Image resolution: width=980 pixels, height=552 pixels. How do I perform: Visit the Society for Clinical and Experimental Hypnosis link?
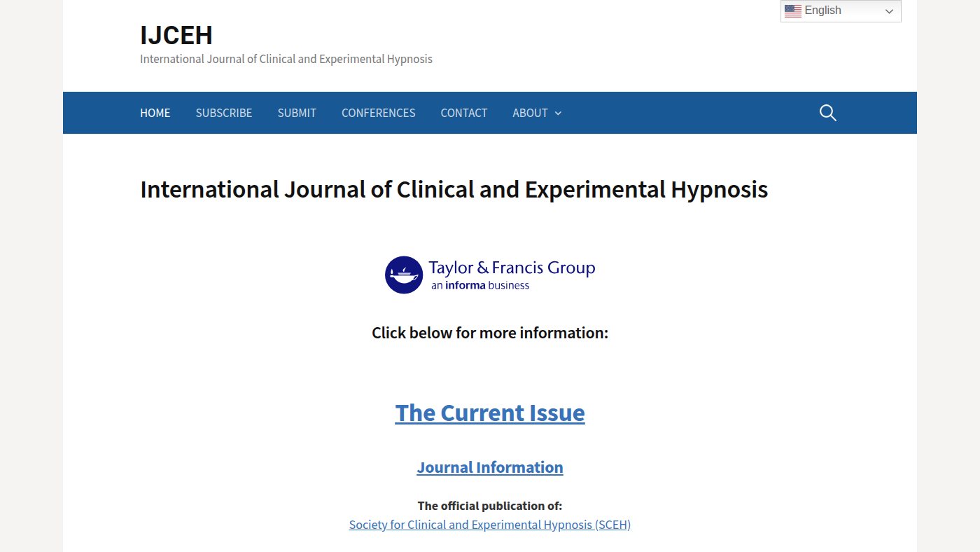click(x=490, y=525)
